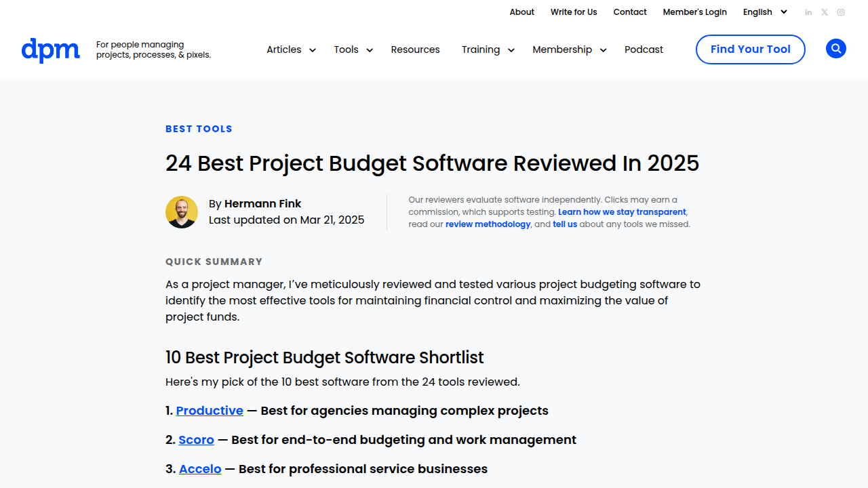The image size is (868, 488).
Task: Open the 'review methodology' link
Action: click(x=488, y=224)
